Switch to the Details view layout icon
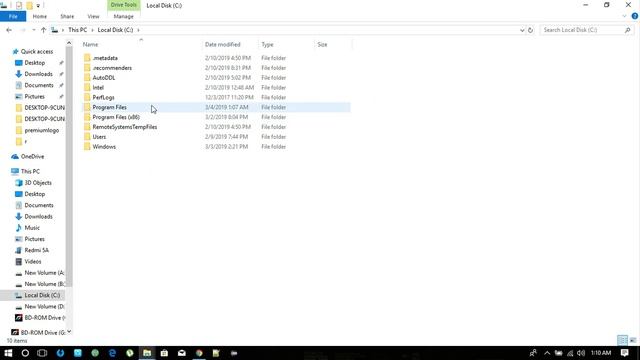640x360 pixels. point(622,340)
